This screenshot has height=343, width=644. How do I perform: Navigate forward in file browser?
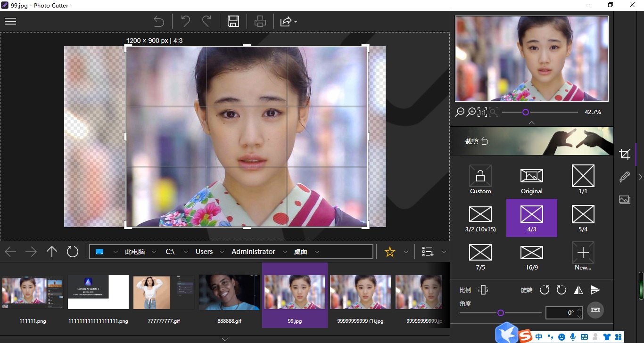pyautogui.click(x=31, y=252)
